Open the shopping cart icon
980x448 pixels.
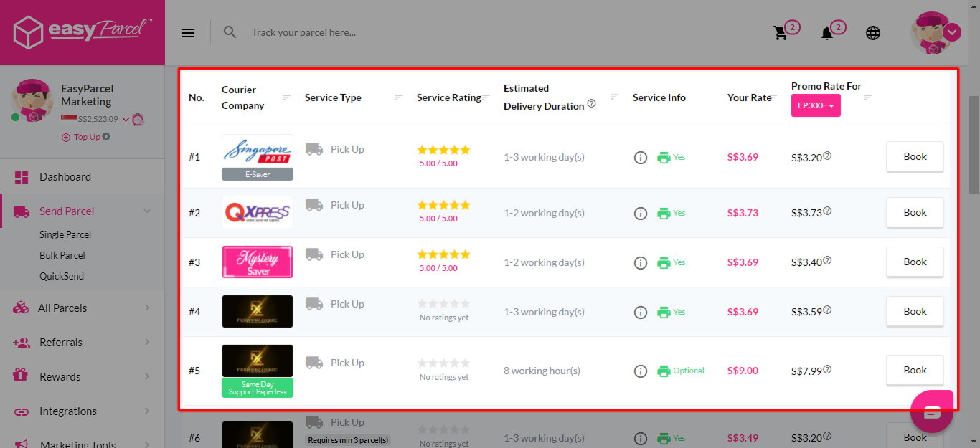click(x=781, y=32)
